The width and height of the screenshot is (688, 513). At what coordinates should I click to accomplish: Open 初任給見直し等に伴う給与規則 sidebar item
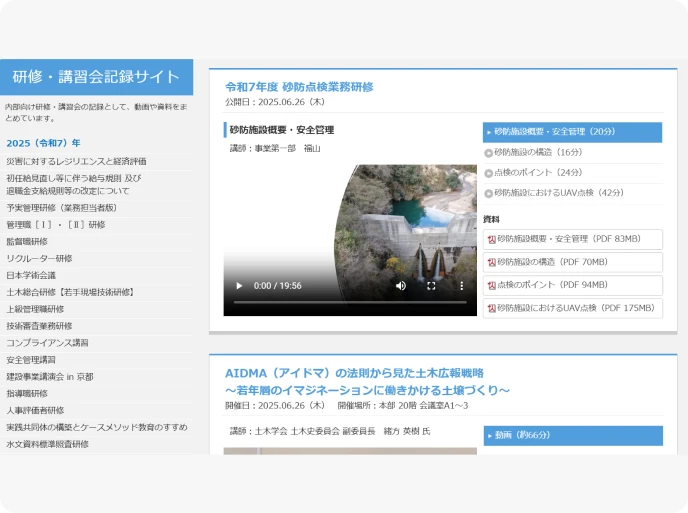pos(74,184)
